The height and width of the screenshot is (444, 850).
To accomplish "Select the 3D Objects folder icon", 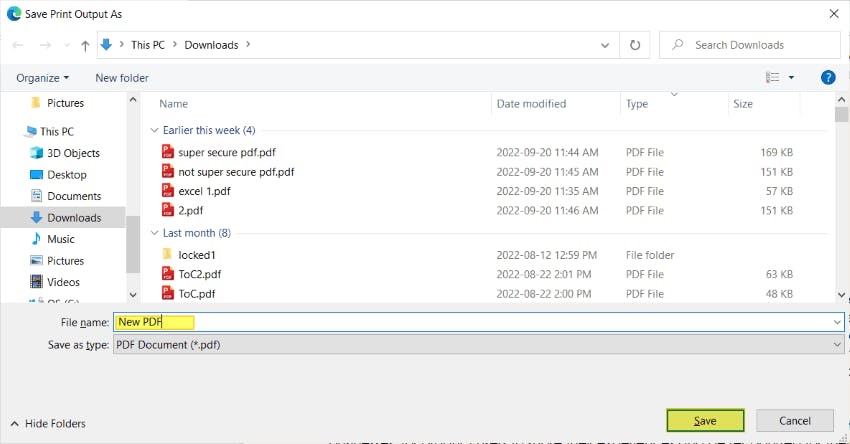I will point(36,153).
